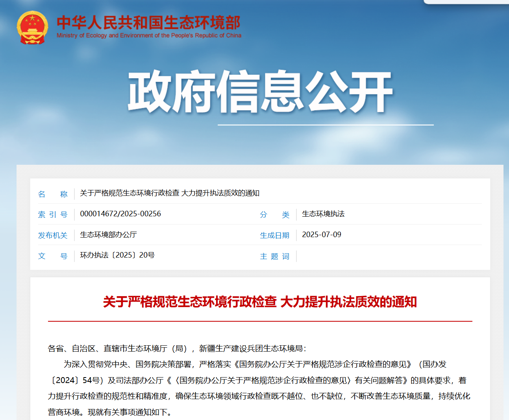Click document number 环办执法〔2025〕20号
Viewport: 509px width, 420px height.
(x=117, y=255)
